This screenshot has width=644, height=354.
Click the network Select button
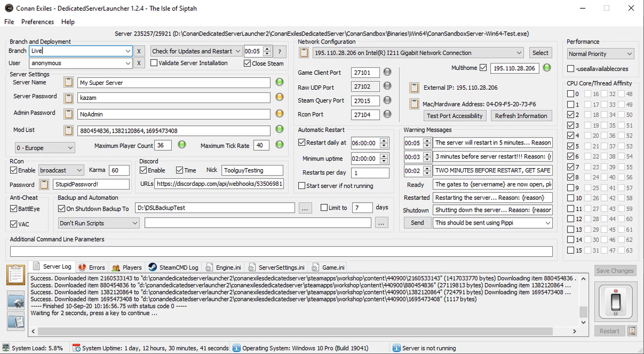pyautogui.click(x=540, y=53)
